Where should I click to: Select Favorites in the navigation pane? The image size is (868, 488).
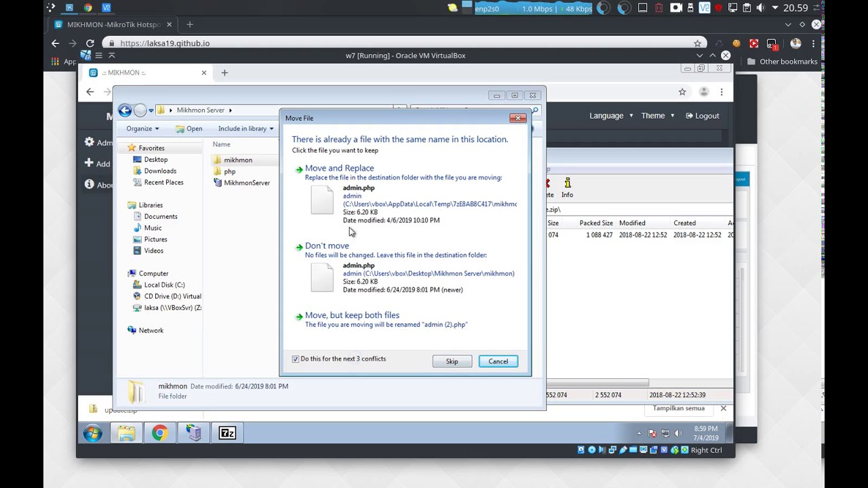click(x=151, y=148)
